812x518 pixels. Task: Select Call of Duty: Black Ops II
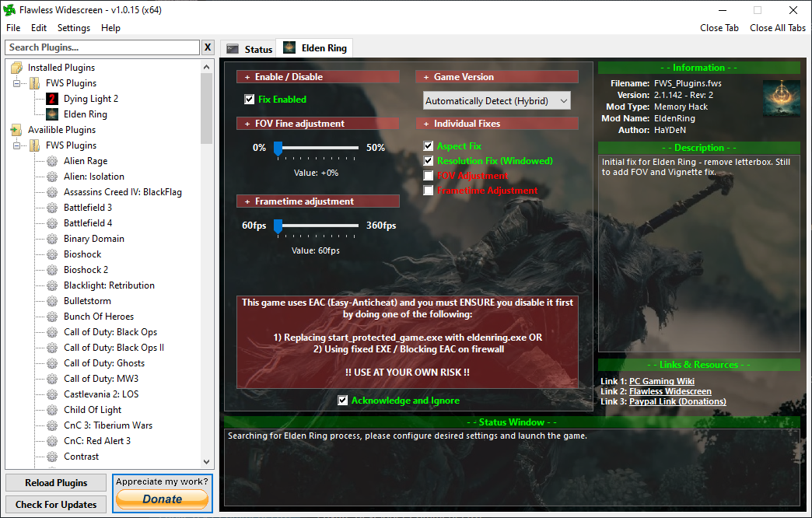coord(114,348)
